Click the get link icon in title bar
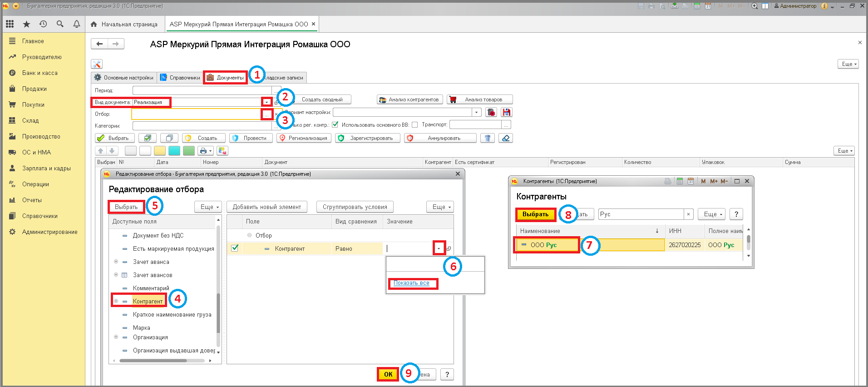 [x=674, y=6]
